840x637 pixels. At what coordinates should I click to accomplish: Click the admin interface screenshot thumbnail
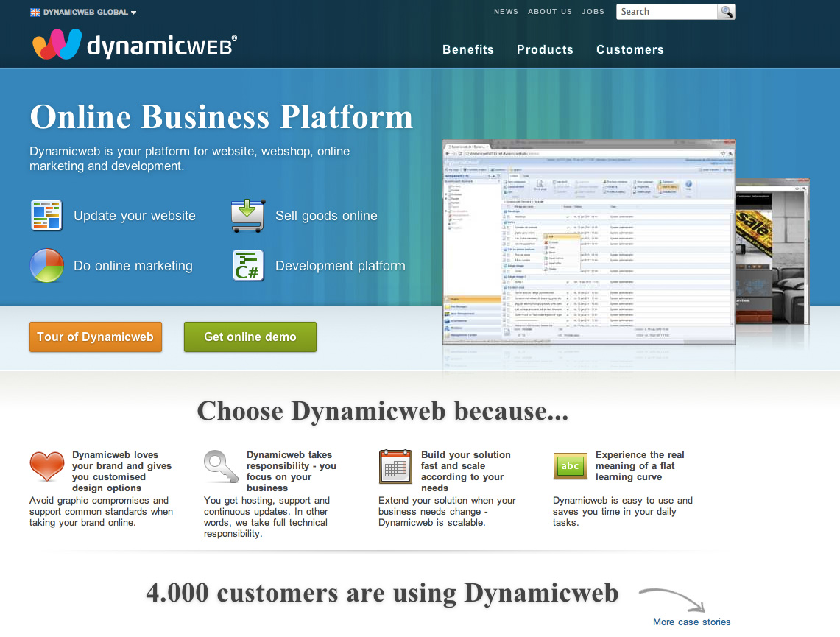589,242
